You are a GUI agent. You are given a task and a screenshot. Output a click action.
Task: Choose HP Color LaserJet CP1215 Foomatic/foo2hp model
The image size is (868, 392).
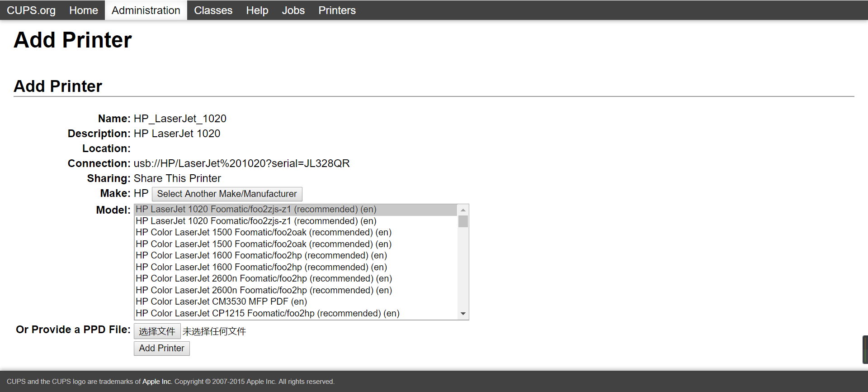click(x=296, y=313)
